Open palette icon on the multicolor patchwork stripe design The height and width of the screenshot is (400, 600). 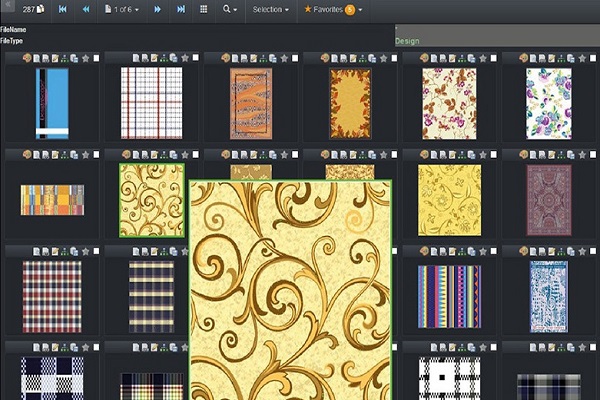click(x=27, y=155)
